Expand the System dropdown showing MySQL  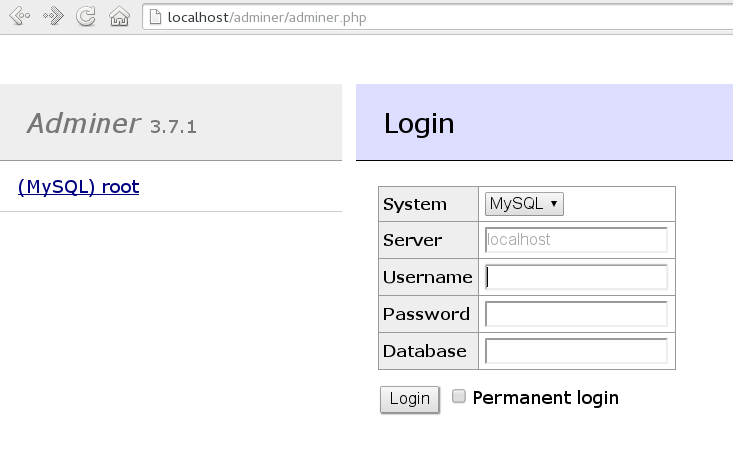point(525,204)
